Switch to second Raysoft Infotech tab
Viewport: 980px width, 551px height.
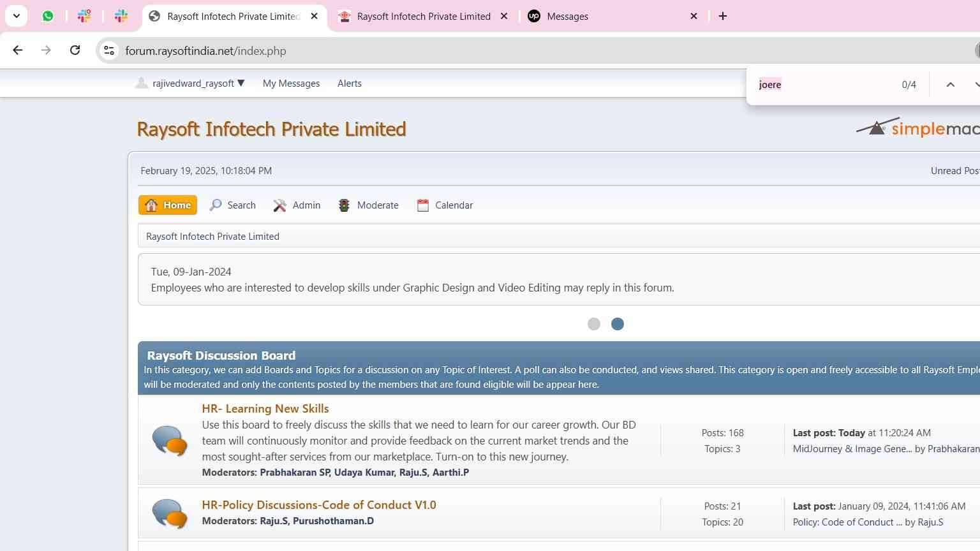[424, 16]
